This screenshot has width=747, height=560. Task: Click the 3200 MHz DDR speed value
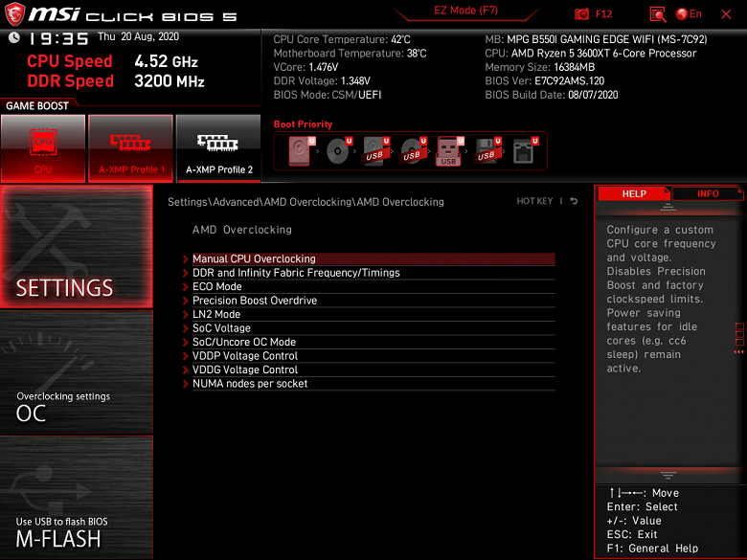click(x=170, y=81)
